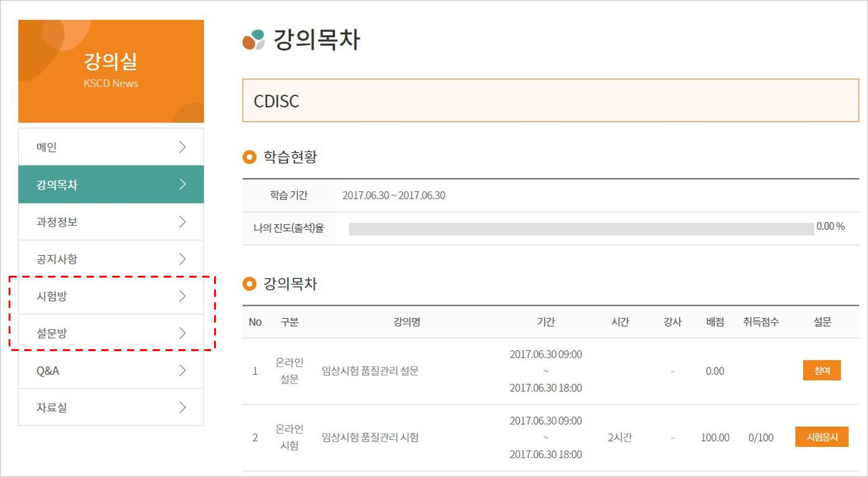Screen dimensions: 868x477
Task: Open the 설문방 menu item
Action: click(x=111, y=333)
